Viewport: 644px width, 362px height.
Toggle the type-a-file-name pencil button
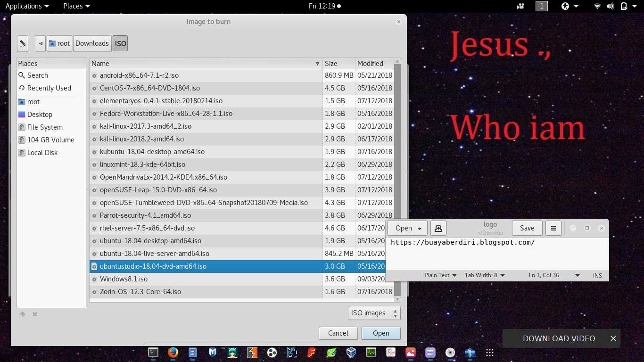[x=23, y=43]
